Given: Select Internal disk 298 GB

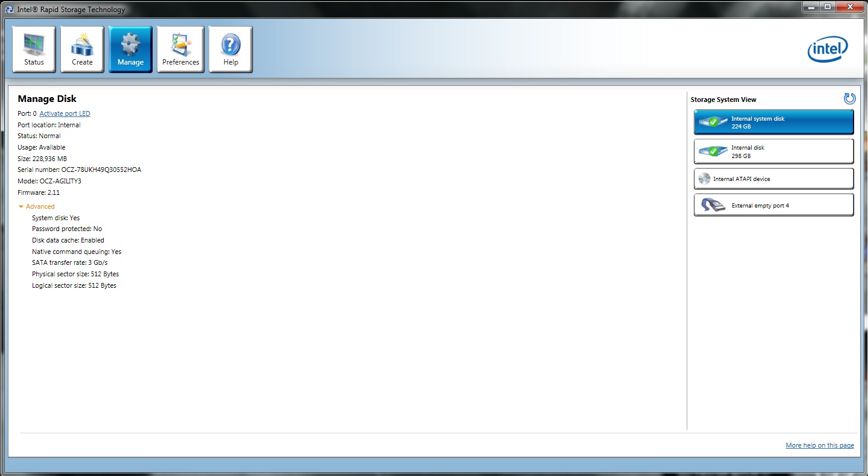Looking at the screenshot, I should [774, 151].
